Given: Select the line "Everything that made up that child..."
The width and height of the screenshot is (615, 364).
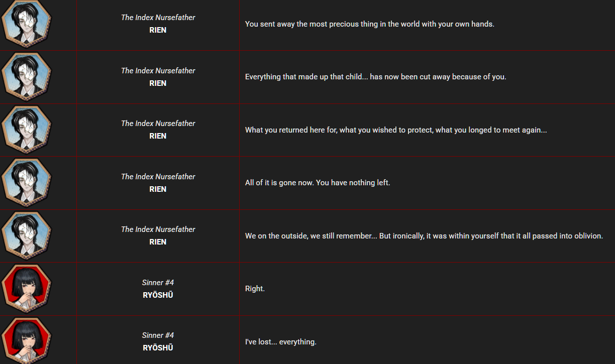Looking at the screenshot, I should pos(375,77).
